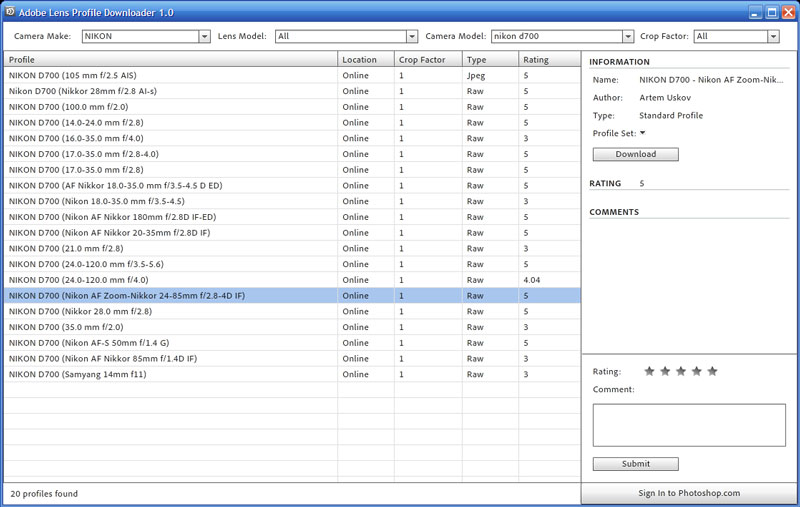800x507 pixels.
Task: Open the Camera Make dropdown
Action: (204, 36)
